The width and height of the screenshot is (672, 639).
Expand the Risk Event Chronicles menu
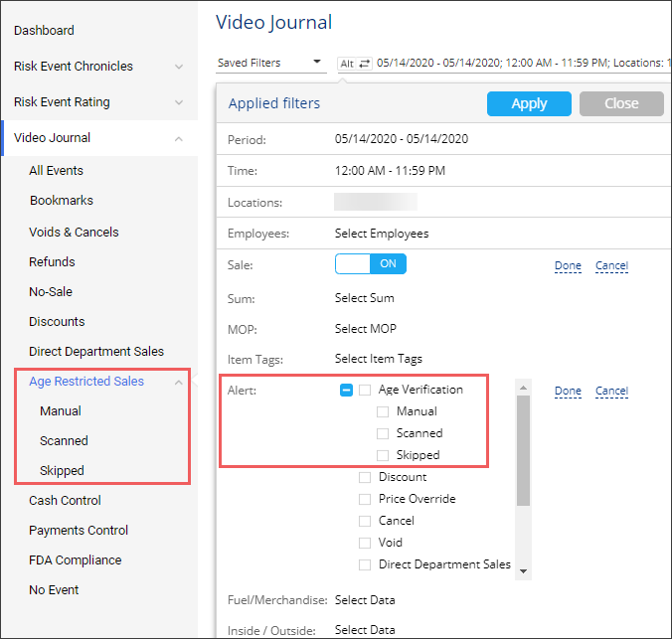click(x=178, y=67)
